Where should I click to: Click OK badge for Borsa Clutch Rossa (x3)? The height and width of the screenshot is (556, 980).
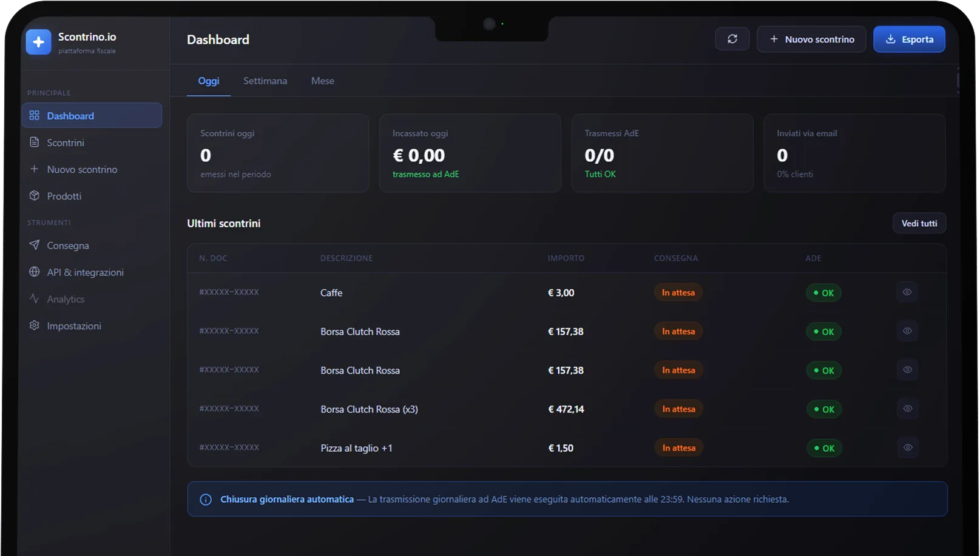(x=824, y=409)
